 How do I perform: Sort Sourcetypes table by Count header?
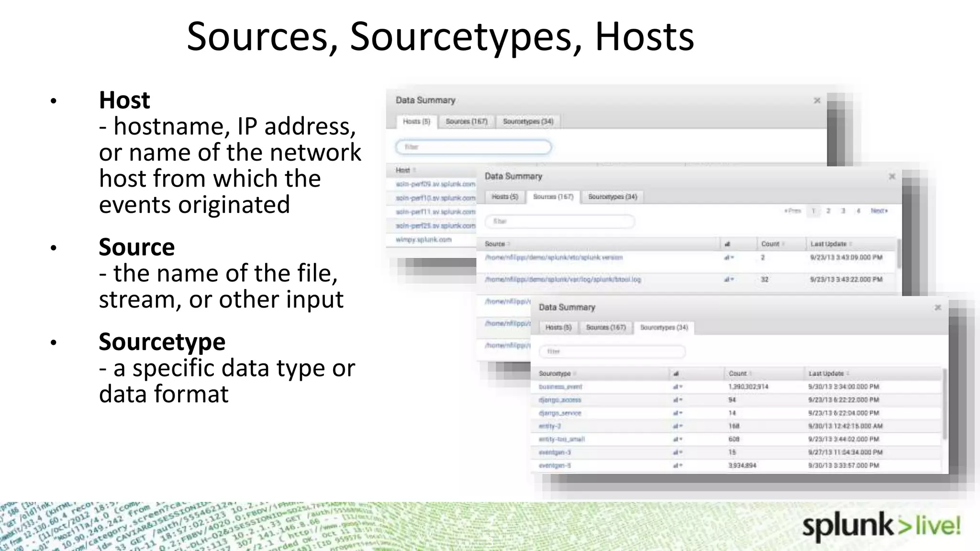pos(740,374)
